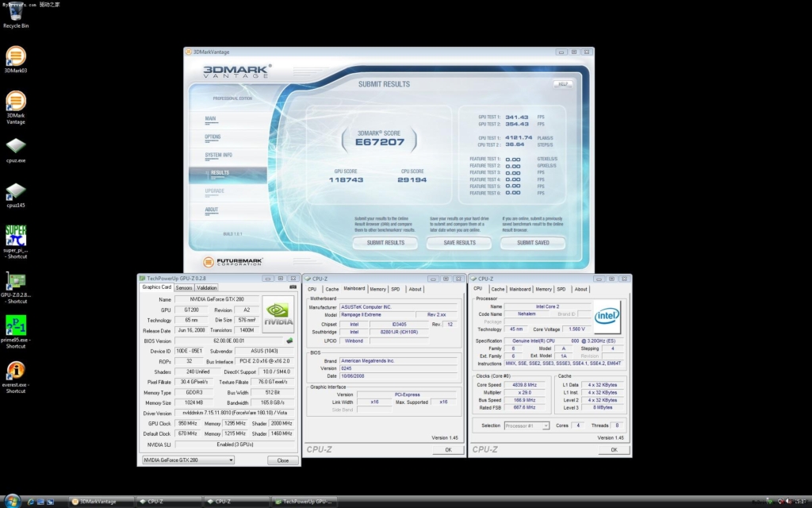
Task: Click the Close button in GPU-Z
Action: point(283,460)
